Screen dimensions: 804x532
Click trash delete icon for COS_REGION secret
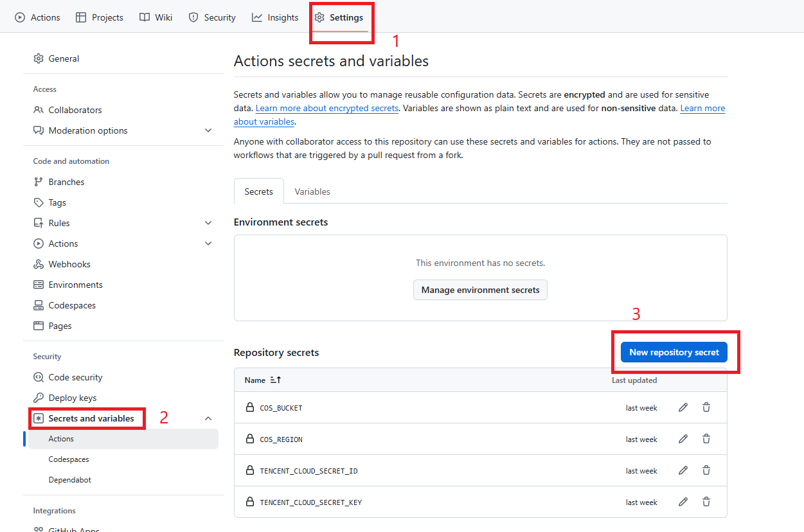tap(706, 439)
